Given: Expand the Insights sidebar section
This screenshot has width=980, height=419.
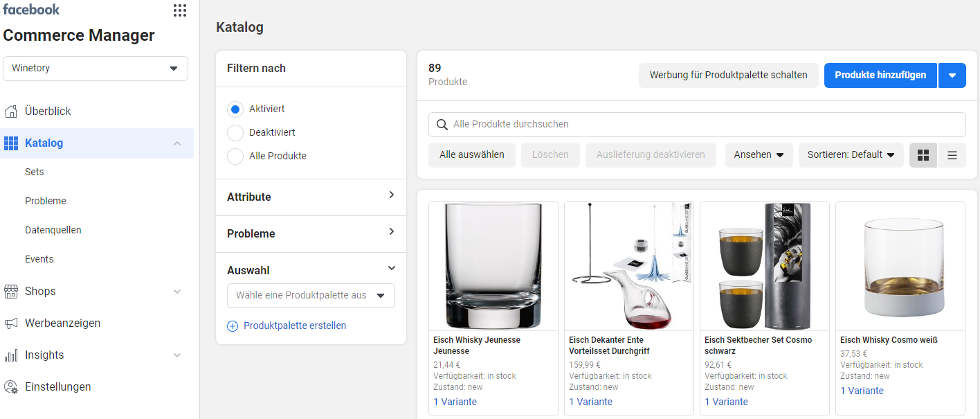Looking at the screenshot, I should coord(177,355).
